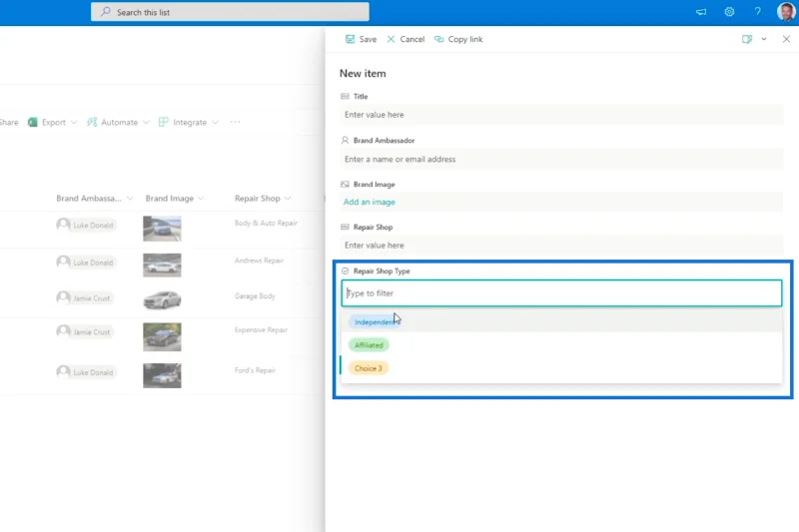Click the Title field label icon
799x532 pixels.
tap(345, 96)
